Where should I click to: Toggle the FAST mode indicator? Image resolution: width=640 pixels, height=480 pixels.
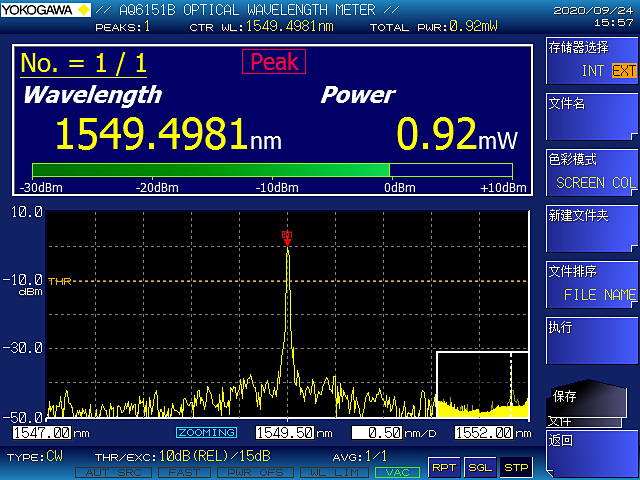point(178,472)
